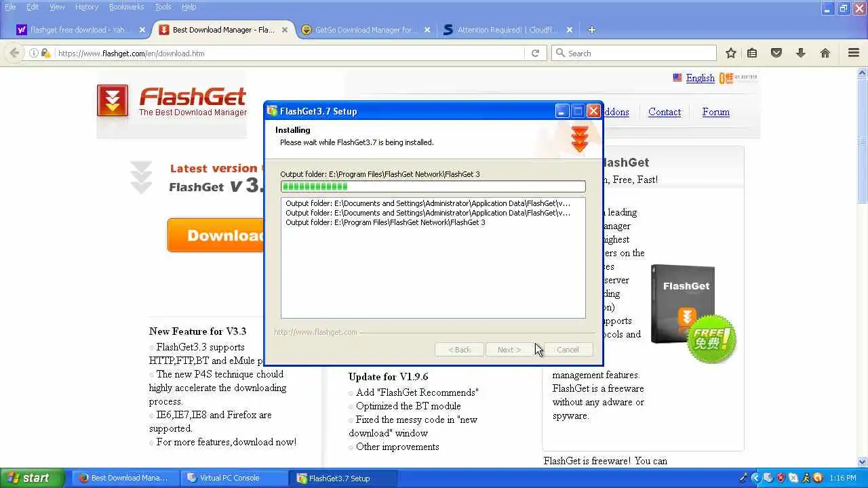The height and width of the screenshot is (488, 868).
Task: Open the Forum link on the webpage
Action: 715,112
